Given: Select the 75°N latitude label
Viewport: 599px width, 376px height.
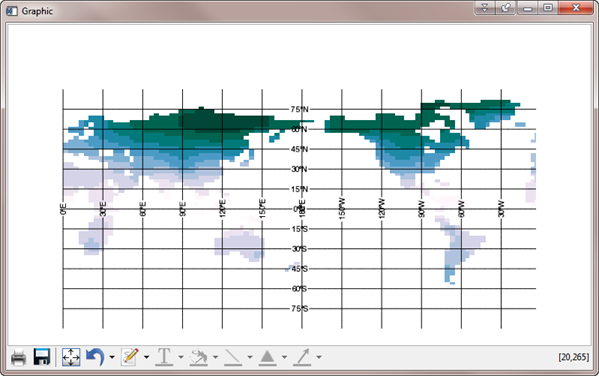Looking at the screenshot, I should (299, 109).
